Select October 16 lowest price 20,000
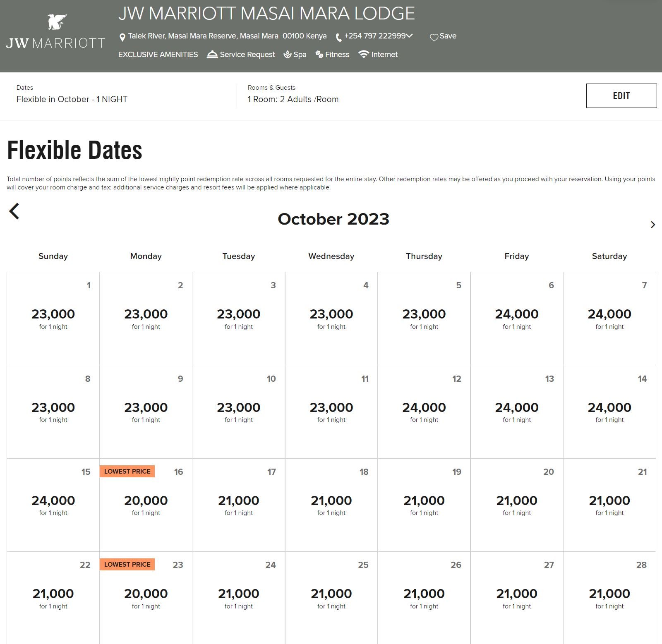The width and height of the screenshot is (662, 644). [x=146, y=505]
